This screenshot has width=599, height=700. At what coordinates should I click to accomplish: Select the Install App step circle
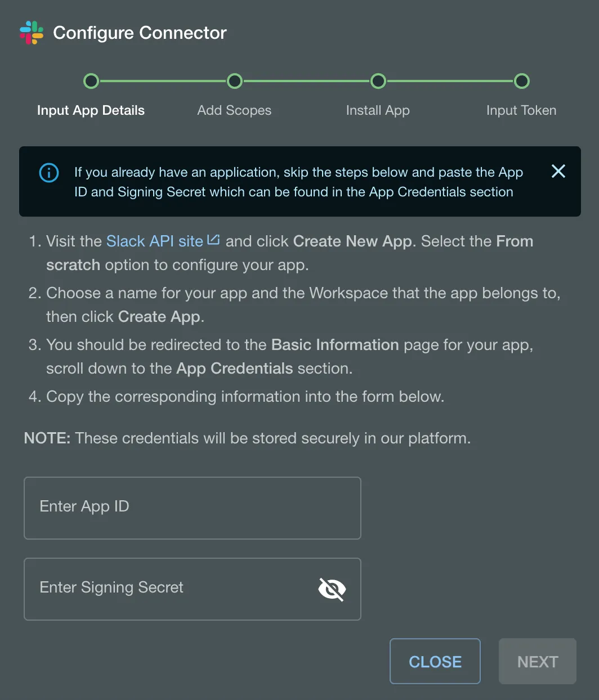pos(378,81)
